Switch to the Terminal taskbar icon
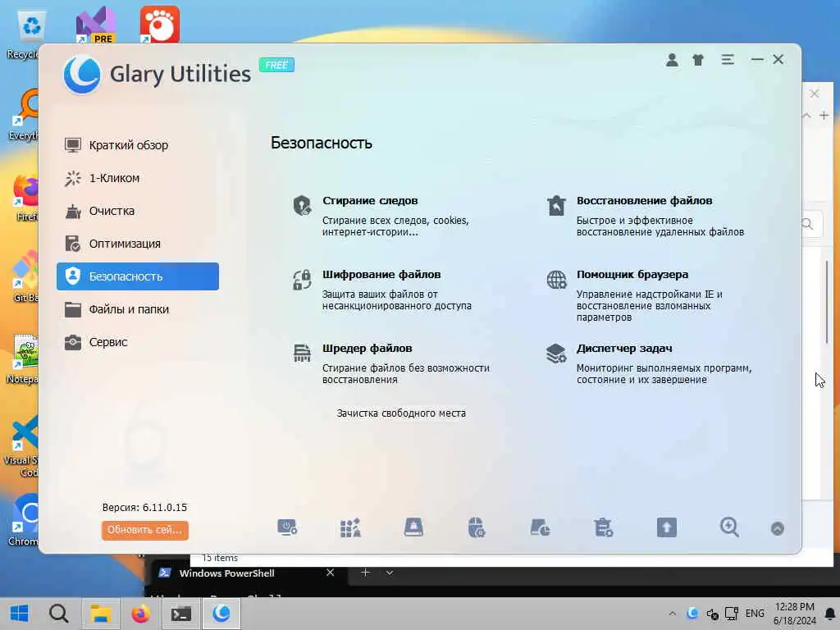This screenshot has height=630, width=840. point(181,613)
